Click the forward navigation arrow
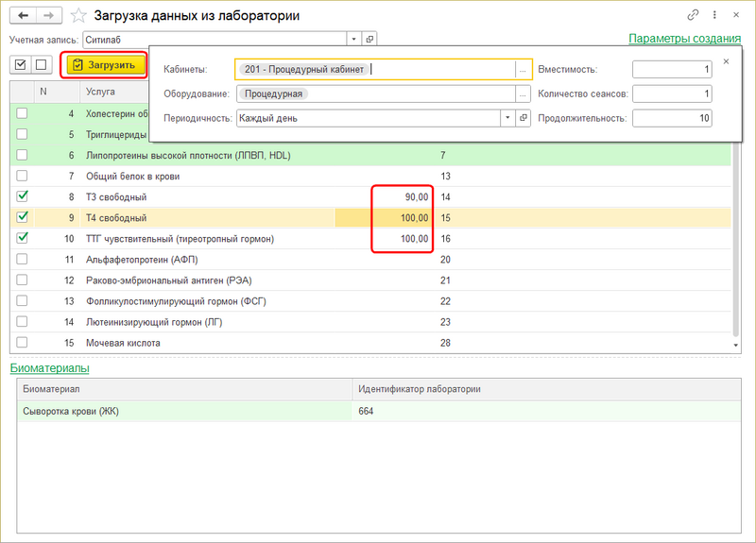This screenshot has width=756, height=543. (49, 15)
